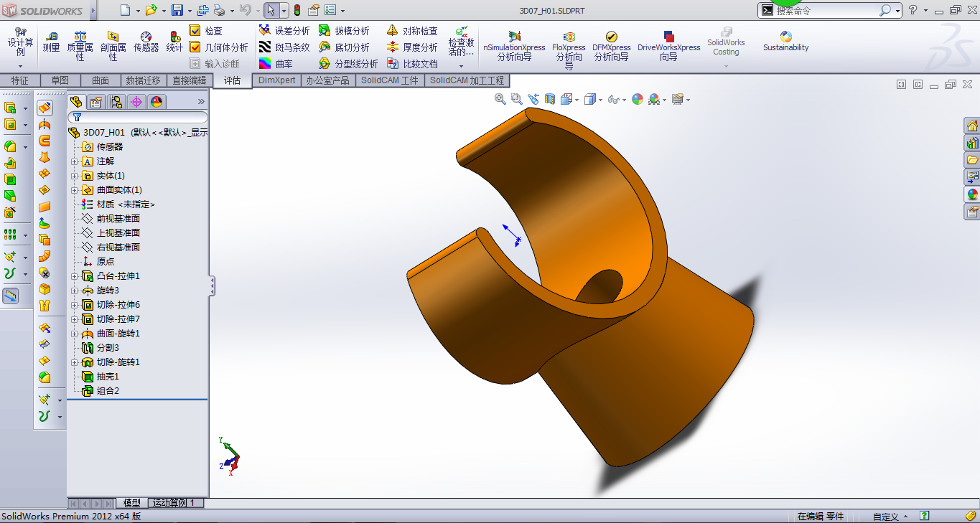Open the 模型 model tab

pos(131,503)
